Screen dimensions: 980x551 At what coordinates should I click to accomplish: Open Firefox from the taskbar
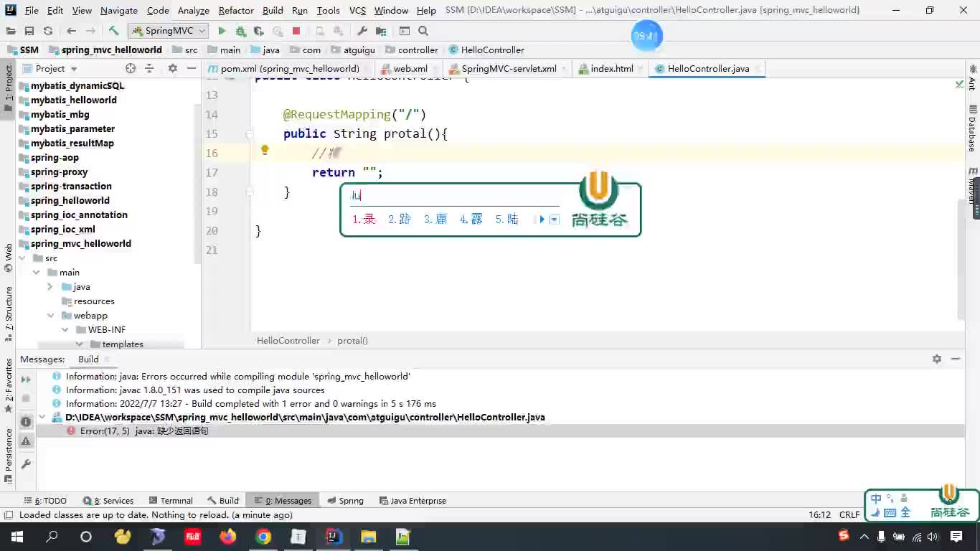point(228,537)
